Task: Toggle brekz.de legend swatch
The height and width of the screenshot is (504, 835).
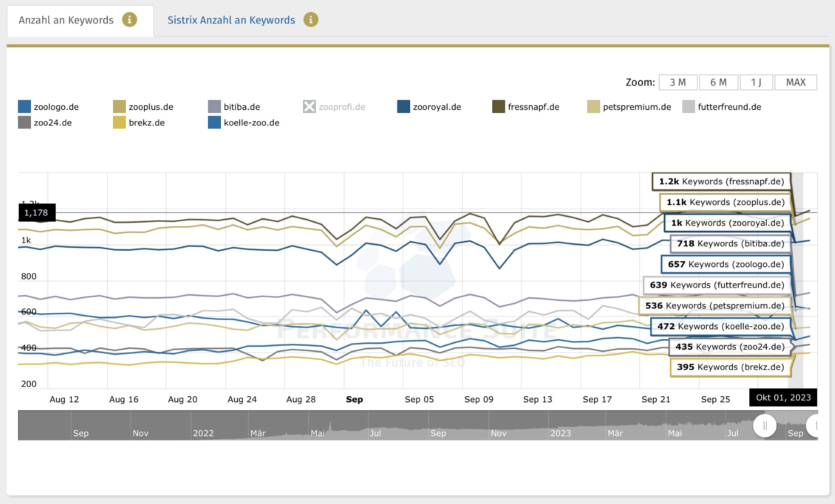Action: pyautogui.click(x=119, y=122)
